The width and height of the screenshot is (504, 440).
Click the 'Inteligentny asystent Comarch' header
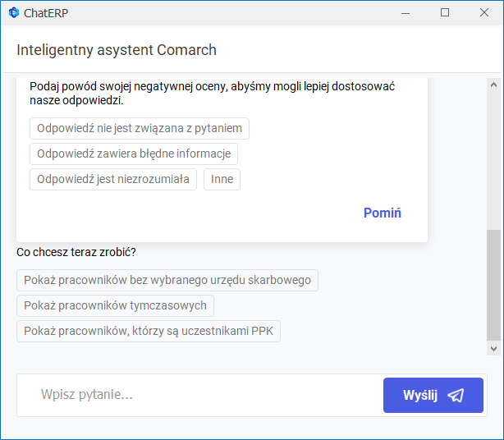[117, 50]
